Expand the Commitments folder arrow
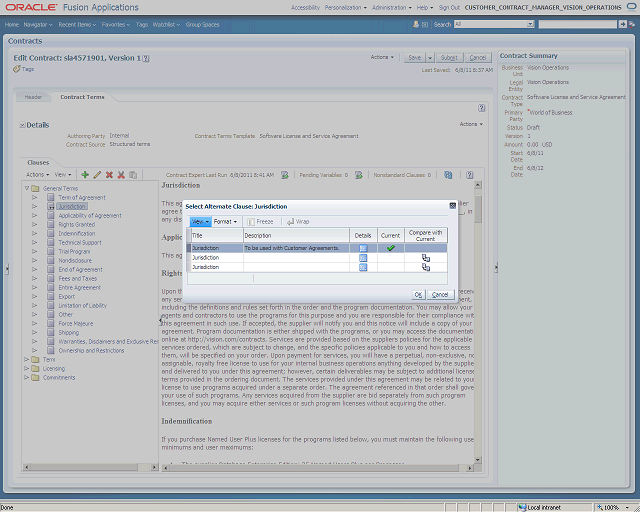The image size is (640, 512). coord(27,377)
